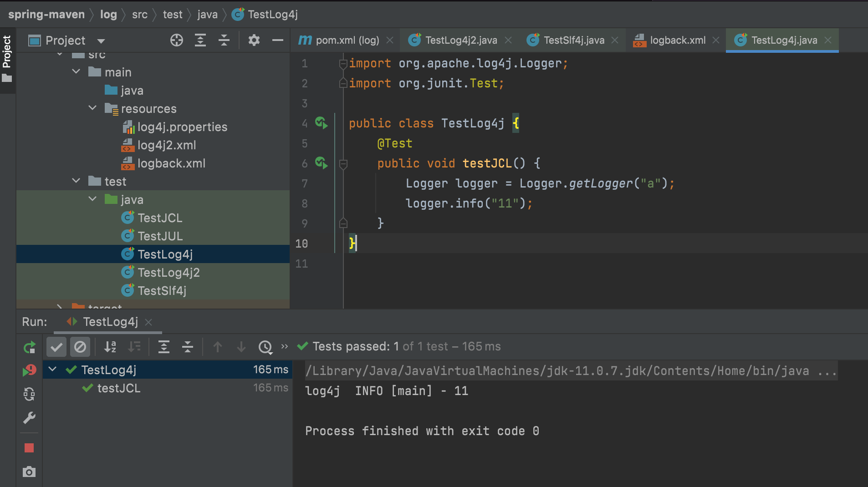
Task: Collapse the TestLog4j test results node
Action: (x=53, y=370)
